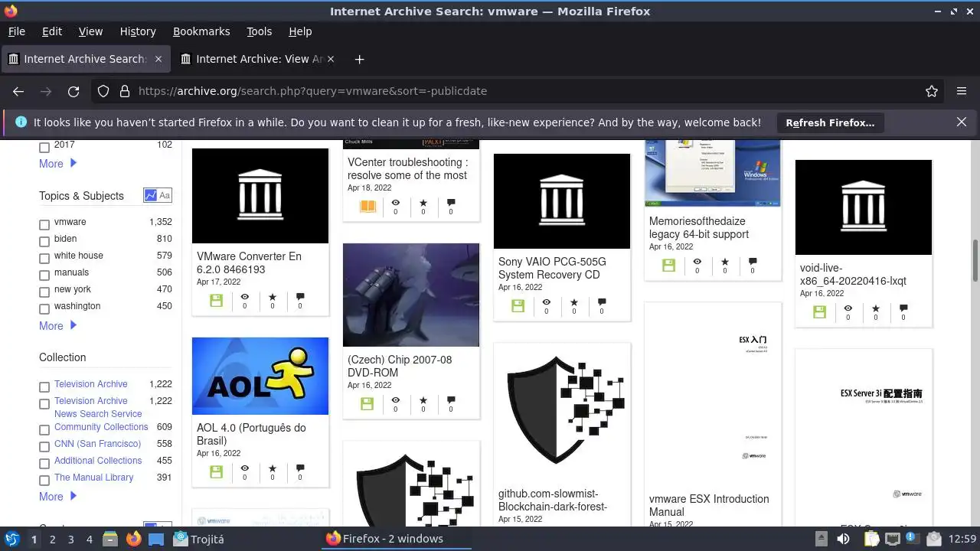Open the Edit menu

point(52,31)
